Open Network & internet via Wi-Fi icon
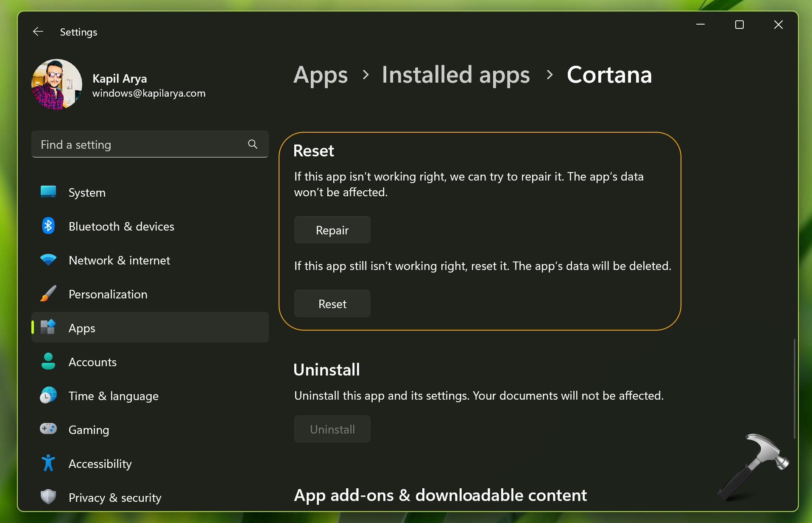812x523 pixels. [x=48, y=260]
